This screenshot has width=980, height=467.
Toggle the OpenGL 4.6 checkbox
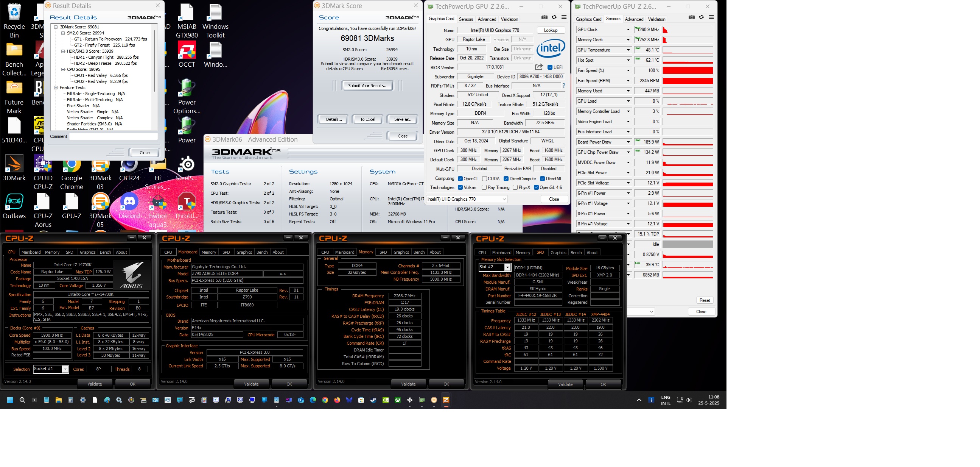pos(536,187)
